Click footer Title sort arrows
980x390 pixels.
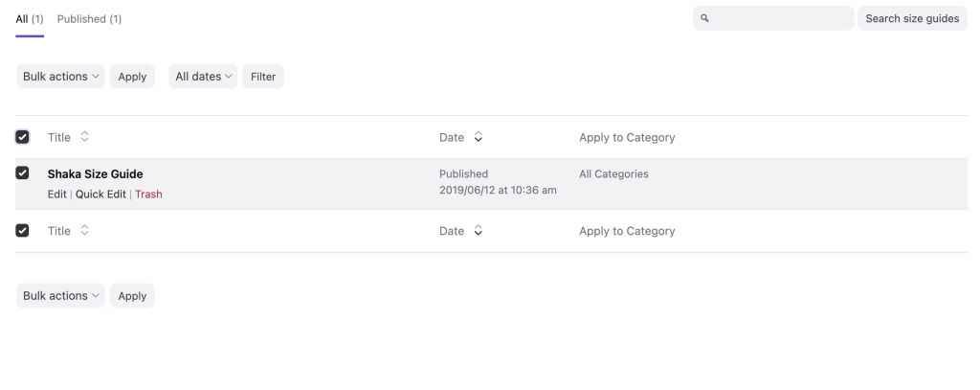(84, 231)
